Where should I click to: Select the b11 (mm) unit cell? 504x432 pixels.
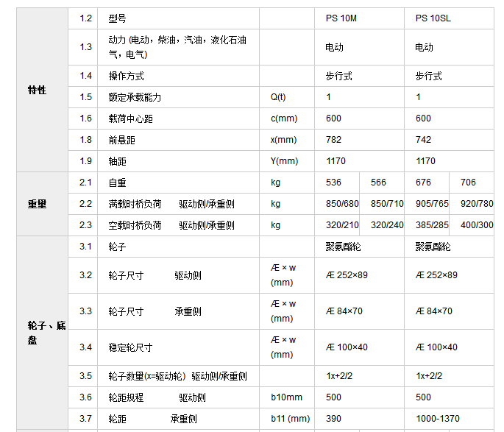pyautogui.click(x=287, y=419)
